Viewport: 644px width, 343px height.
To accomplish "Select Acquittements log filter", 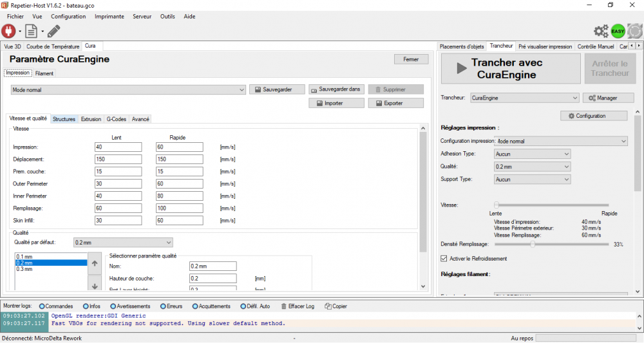I will pyautogui.click(x=211, y=306).
